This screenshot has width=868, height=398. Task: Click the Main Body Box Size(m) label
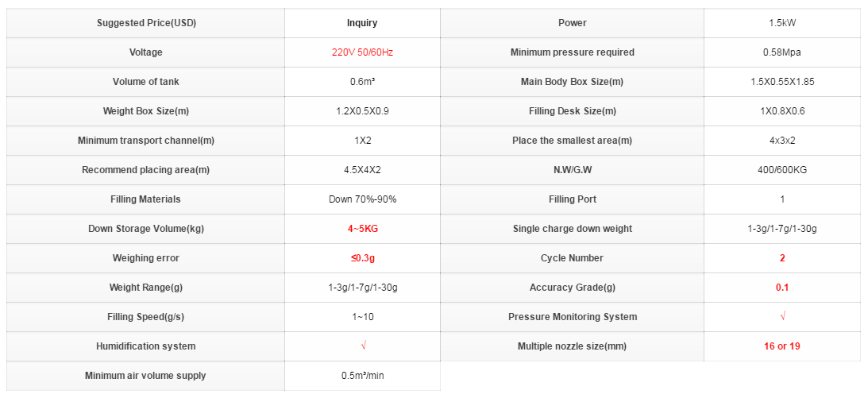click(572, 82)
